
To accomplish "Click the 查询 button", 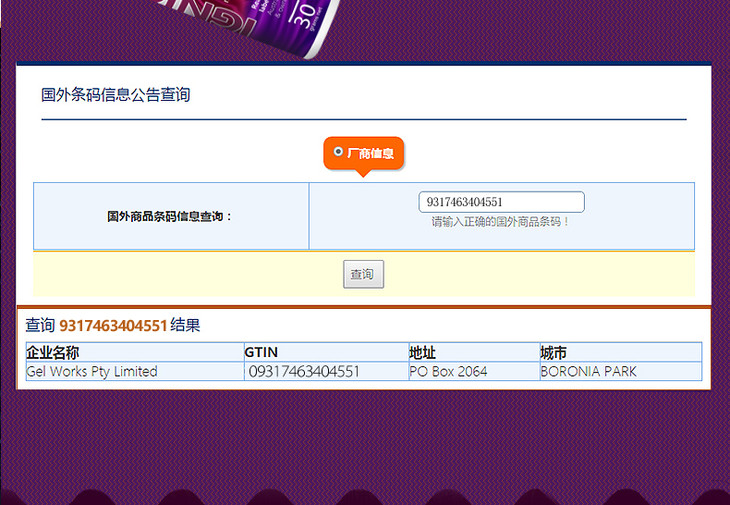I will (364, 274).
